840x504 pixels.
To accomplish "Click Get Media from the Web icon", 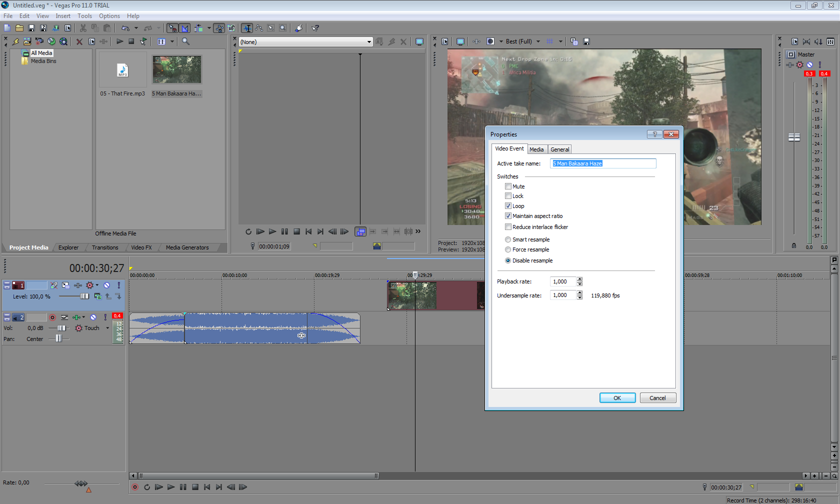I will point(63,41).
